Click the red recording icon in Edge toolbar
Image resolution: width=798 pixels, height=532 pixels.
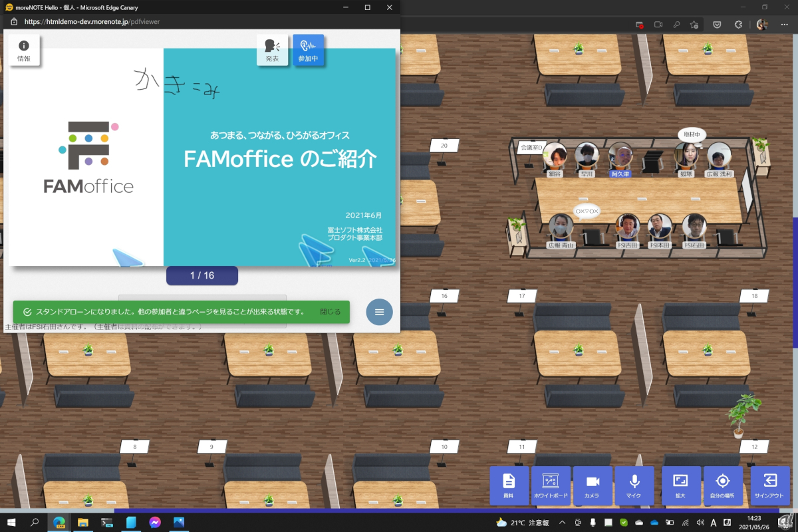click(640, 25)
